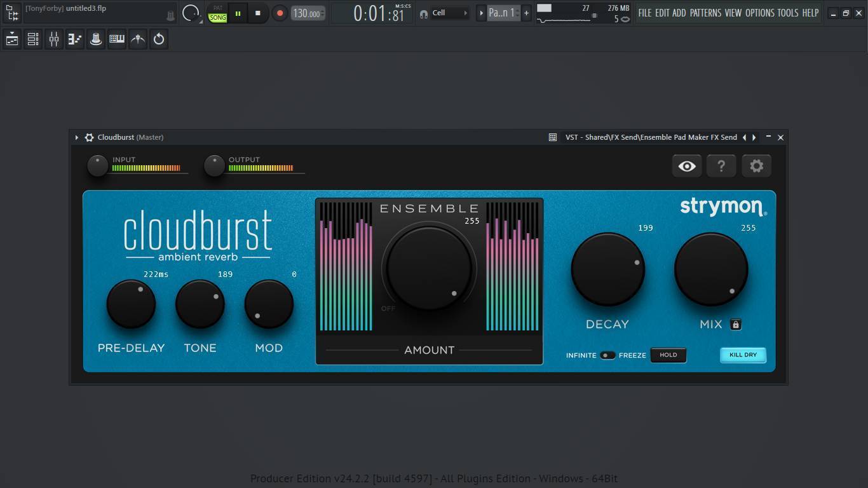Flip the INFINITE/FREEZE switch
The height and width of the screenshot is (488, 868).
(607, 355)
